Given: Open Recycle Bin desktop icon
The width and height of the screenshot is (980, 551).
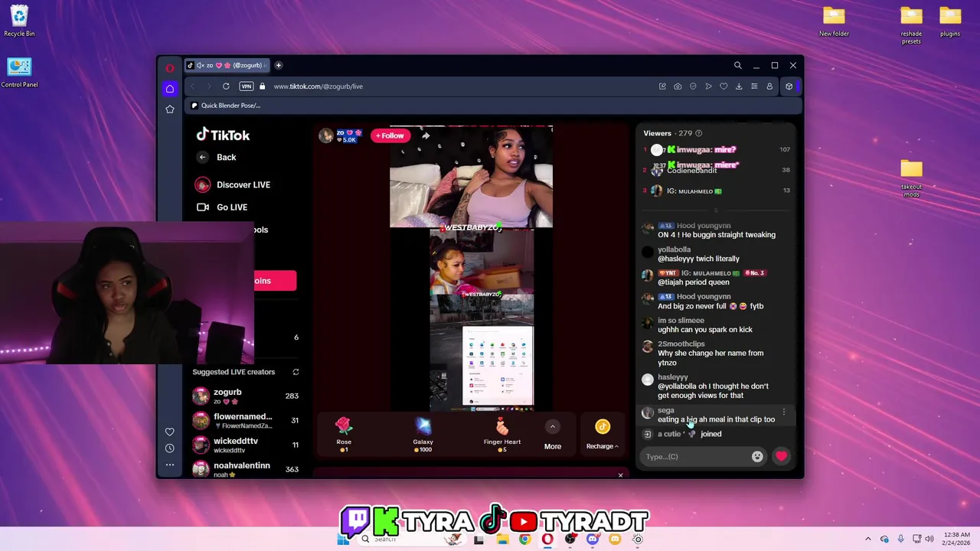Looking at the screenshot, I should (x=19, y=21).
